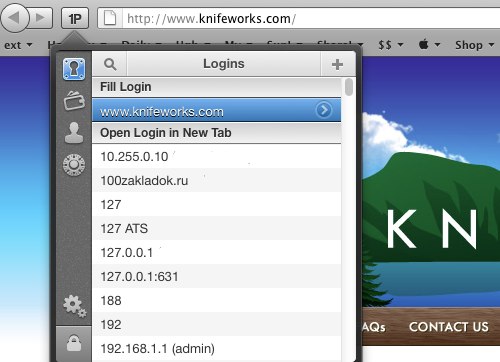
Task: Open the 1Password settings gears icon
Action: pos(75,306)
